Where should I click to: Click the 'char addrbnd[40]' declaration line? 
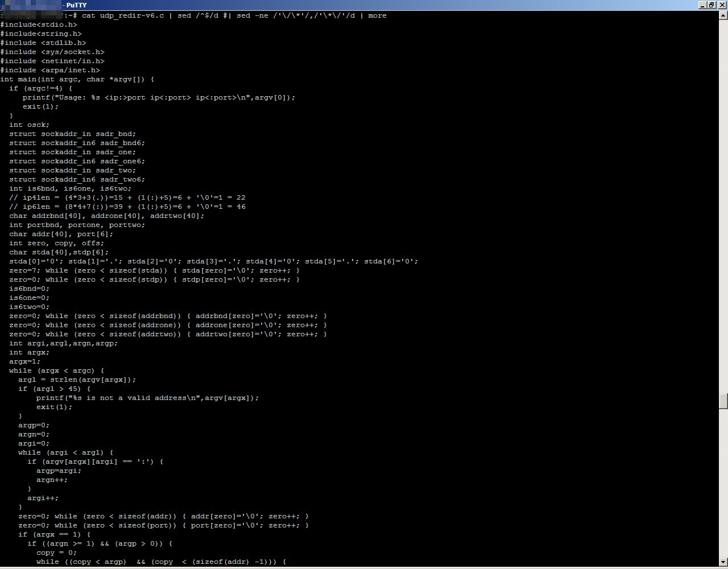(x=106, y=216)
